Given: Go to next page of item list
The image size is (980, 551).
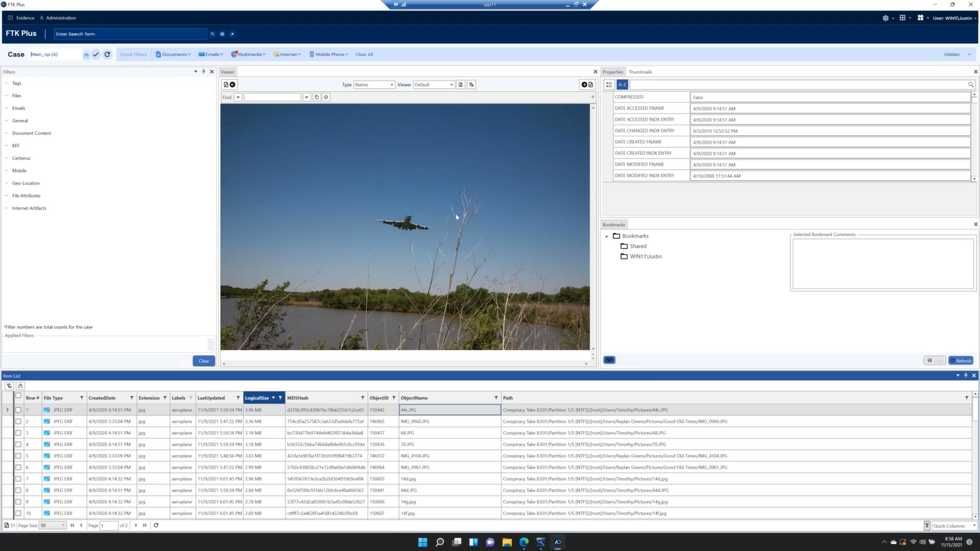Looking at the screenshot, I should click(x=136, y=525).
